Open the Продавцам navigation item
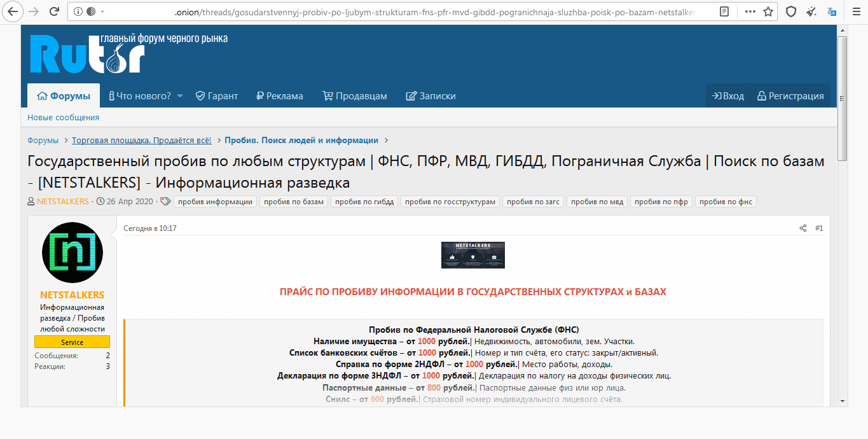This screenshot has width=868, height=439. coord(354,96)
